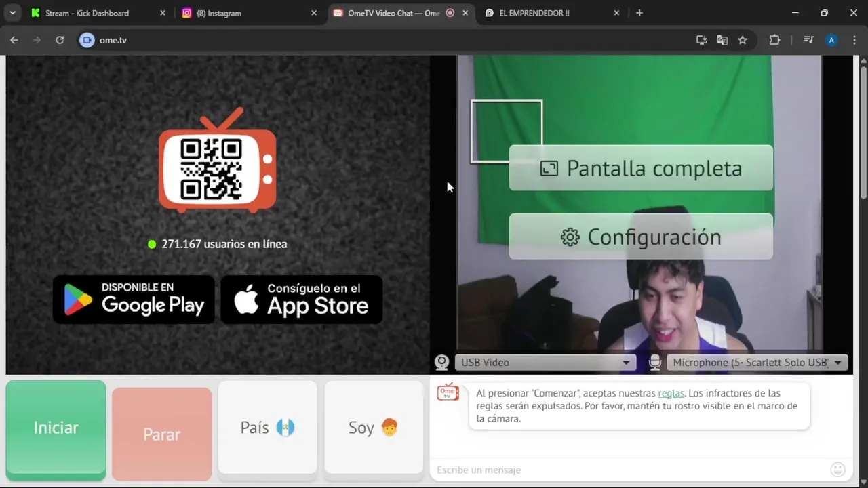Bookmark this page with the star icon

743,40
